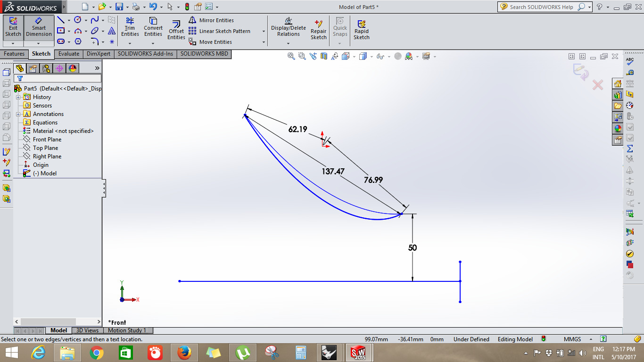This screenshot has height=362, width=644.
Task: Open the Motion Study 1 tab
Action: pos(127,330)
